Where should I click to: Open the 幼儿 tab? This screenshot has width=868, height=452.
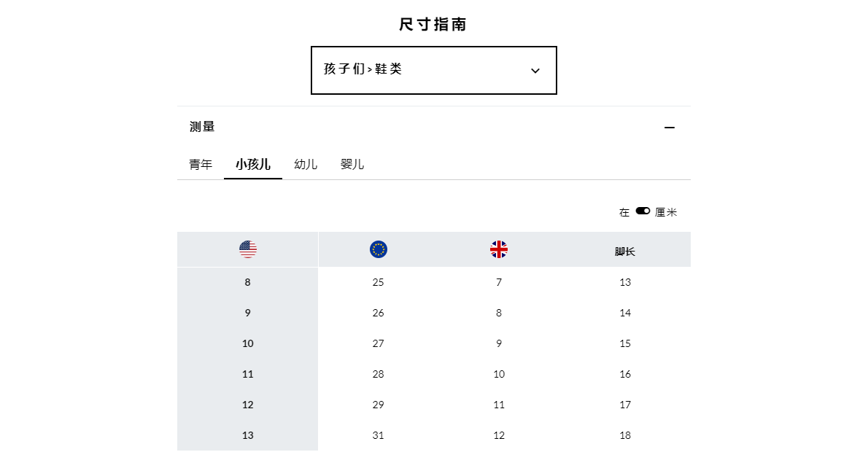pyautogui.click(x=306, y=164)
